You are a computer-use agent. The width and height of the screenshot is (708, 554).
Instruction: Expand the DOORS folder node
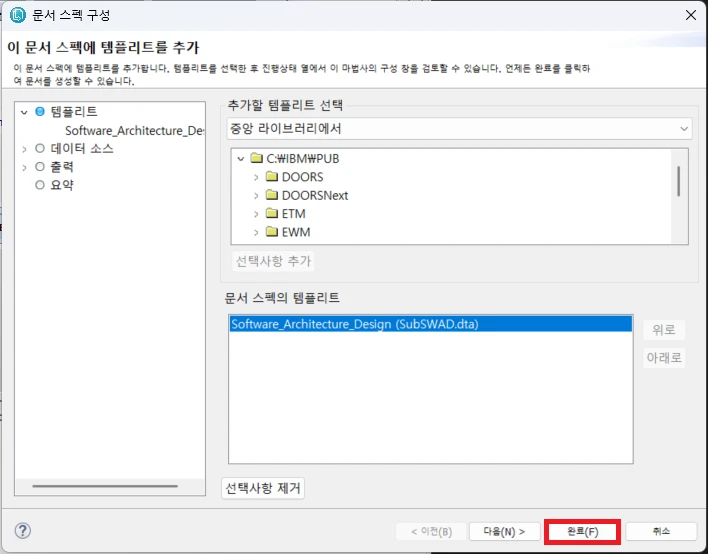[x=257, y=177]
